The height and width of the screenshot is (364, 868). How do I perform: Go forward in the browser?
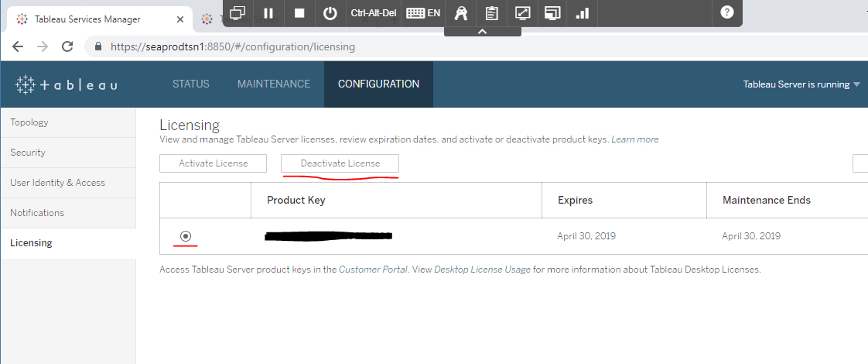(42, 46)
